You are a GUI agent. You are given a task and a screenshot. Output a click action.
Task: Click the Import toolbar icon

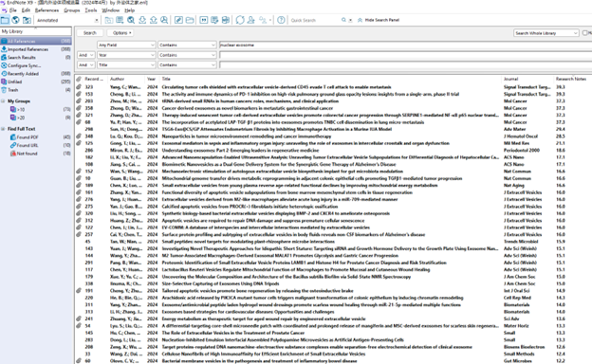pos(142,20)
